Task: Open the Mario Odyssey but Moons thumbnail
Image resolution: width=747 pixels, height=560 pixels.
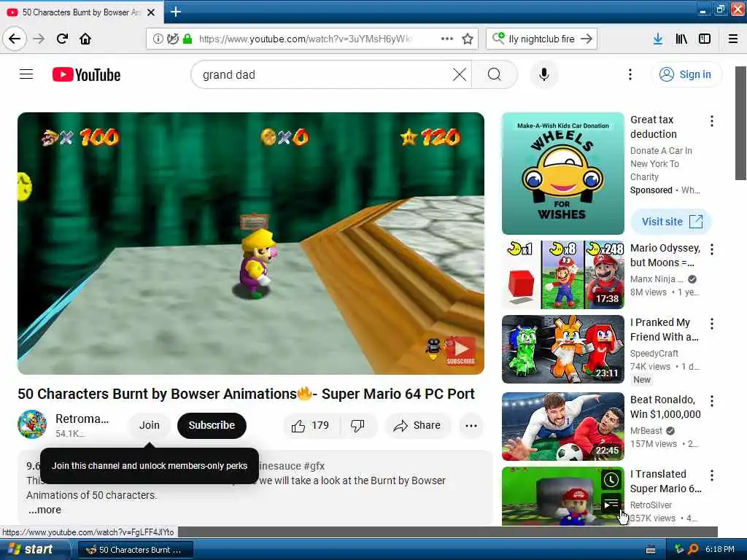Action: 562,275
